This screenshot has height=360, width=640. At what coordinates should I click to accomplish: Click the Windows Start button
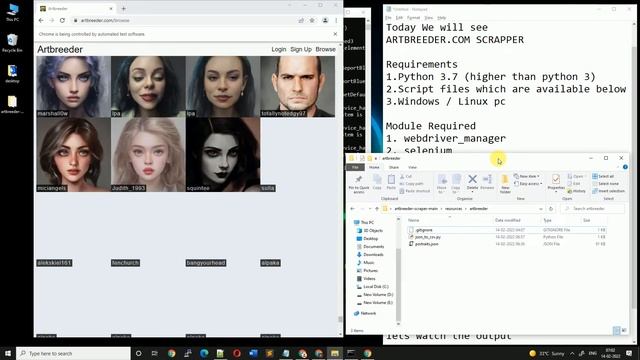(x=8, y=353)
